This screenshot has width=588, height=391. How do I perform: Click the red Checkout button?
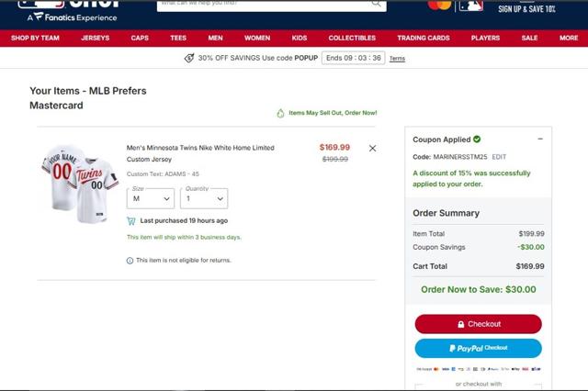pos(478,324)
